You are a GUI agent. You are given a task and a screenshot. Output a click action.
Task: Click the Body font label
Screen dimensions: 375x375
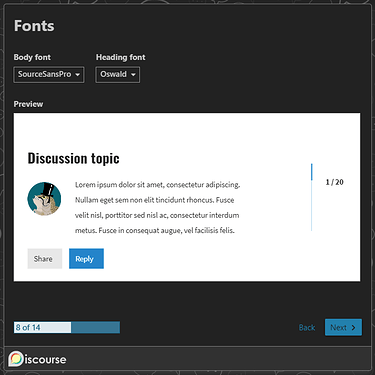tap(32, 57)
